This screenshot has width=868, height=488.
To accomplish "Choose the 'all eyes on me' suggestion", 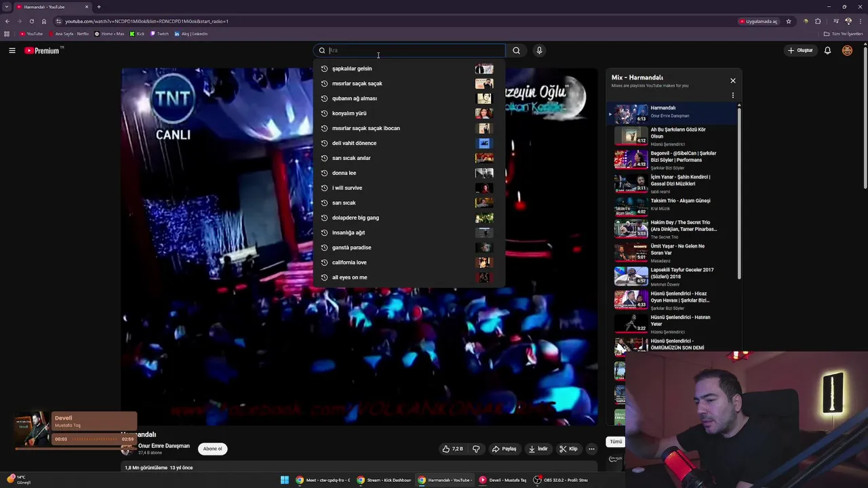I will (409, 277).
